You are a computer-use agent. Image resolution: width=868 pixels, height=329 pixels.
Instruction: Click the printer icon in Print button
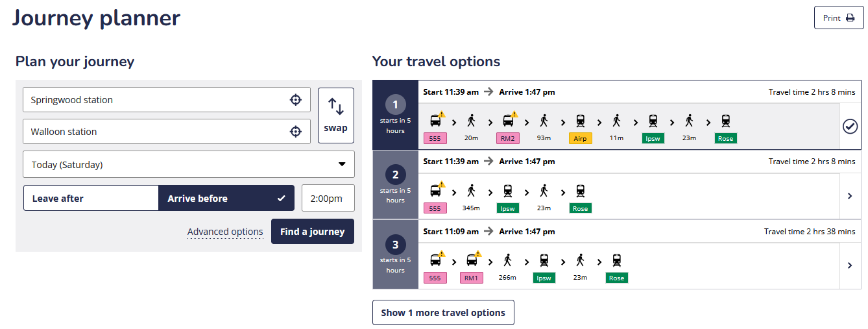point(850,18)
